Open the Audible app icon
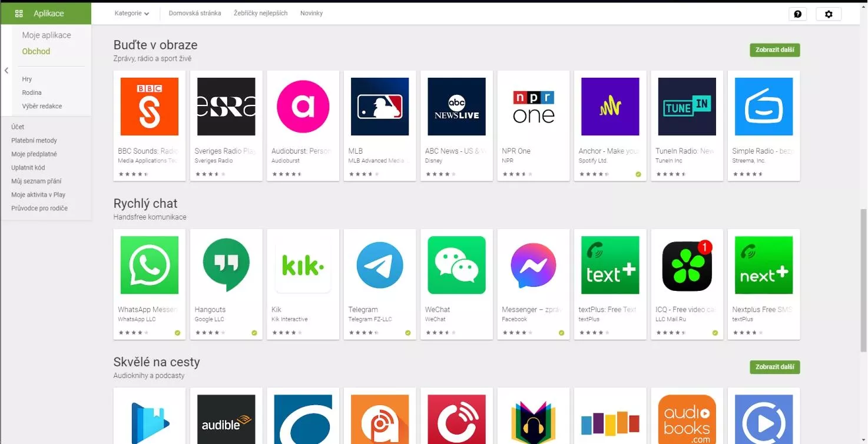868x444 pixels. (x=226, y=419)
